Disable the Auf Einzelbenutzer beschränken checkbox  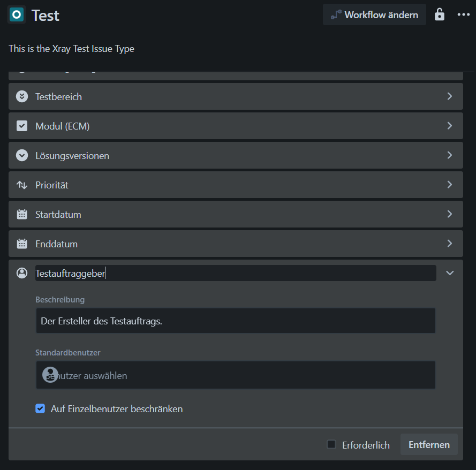pyautogui.click(x=40, y=408)
